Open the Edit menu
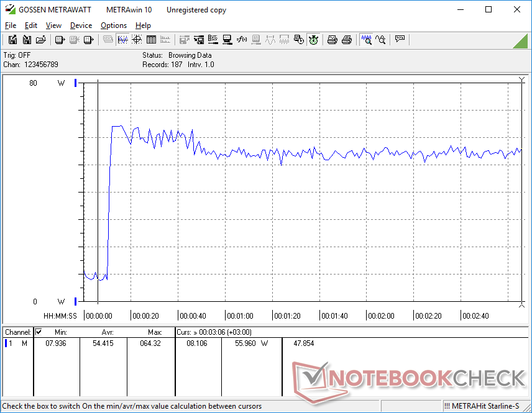The height and width of the screenshot is (413, 532). click(x=31, y=25)
